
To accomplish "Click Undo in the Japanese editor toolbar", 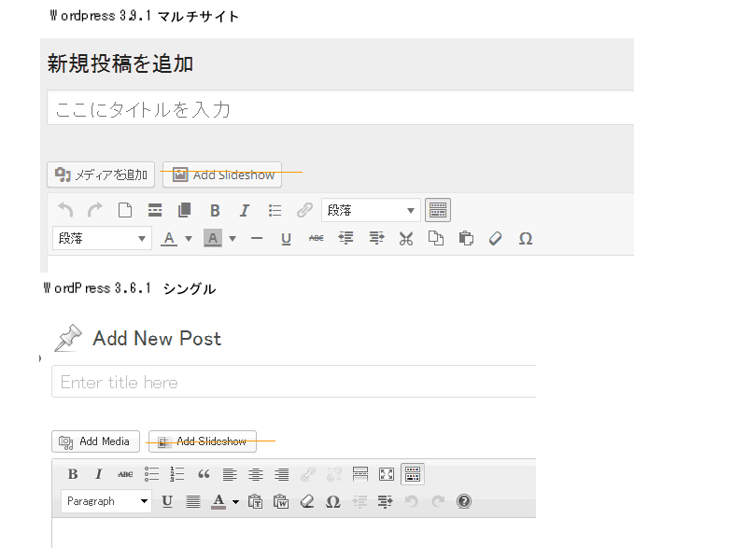I will 65,210.
